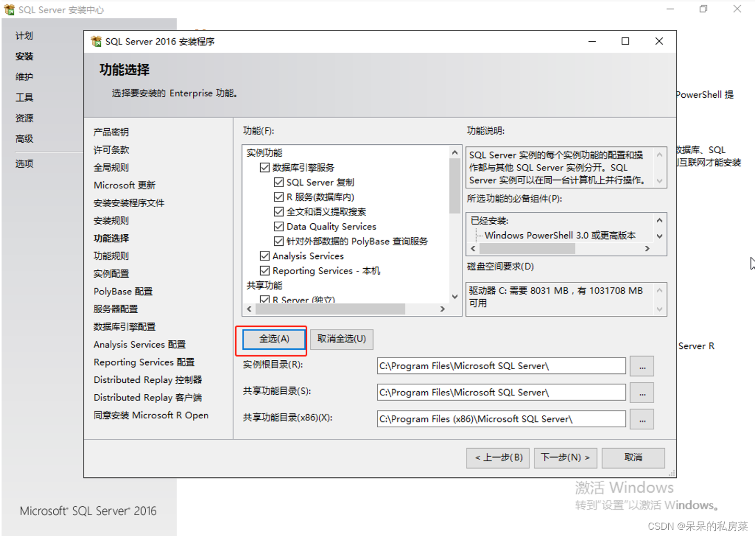Click the 共享功能目录(x86) path field
756x536 pixels.
[502, 419]
